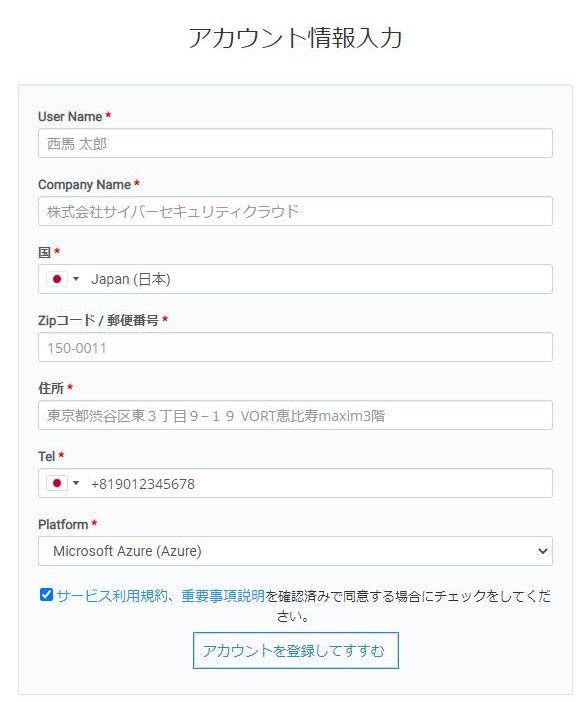Click the User Name field label
This screenshot has width=586, height=702.
coord(70,116)
